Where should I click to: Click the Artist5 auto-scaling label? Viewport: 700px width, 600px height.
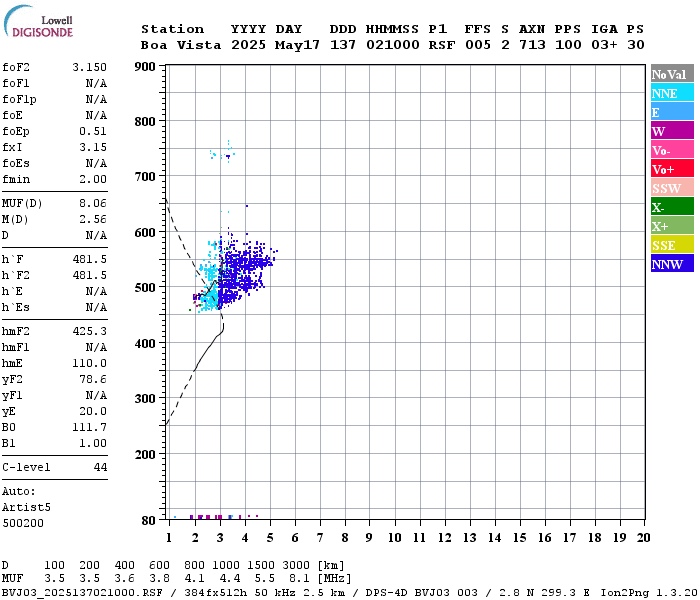26,508
